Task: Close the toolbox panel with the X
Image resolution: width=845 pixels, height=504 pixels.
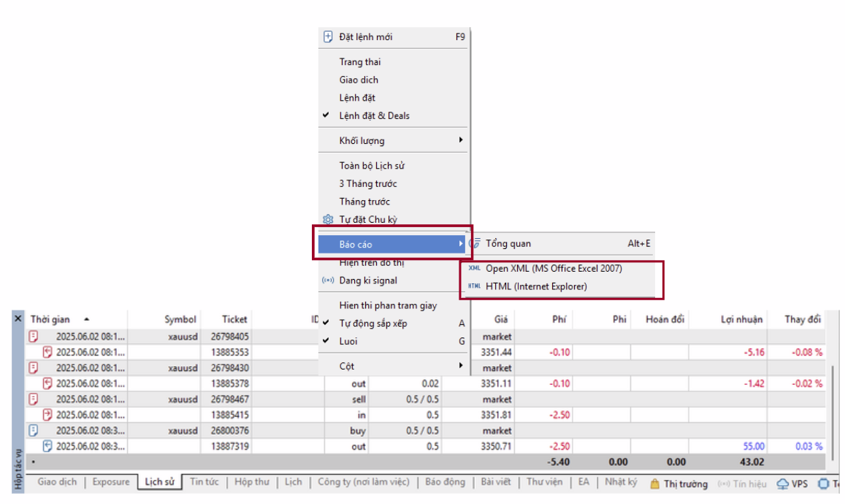Action: pos(18,319)
